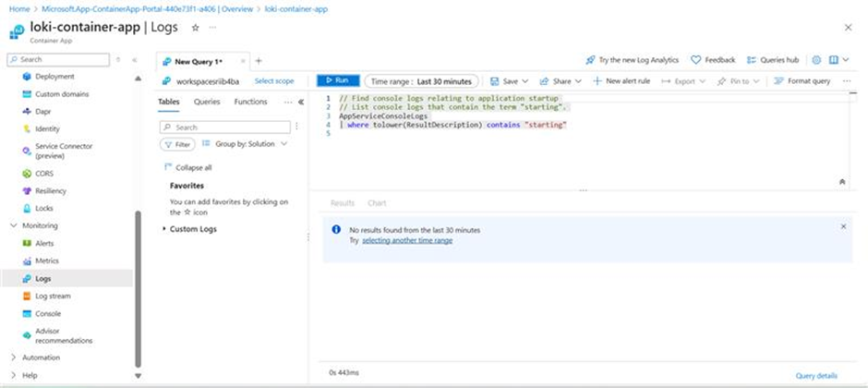Open the Save dropdown
This screenshot has width=868, height=388.
click(510, 81)
